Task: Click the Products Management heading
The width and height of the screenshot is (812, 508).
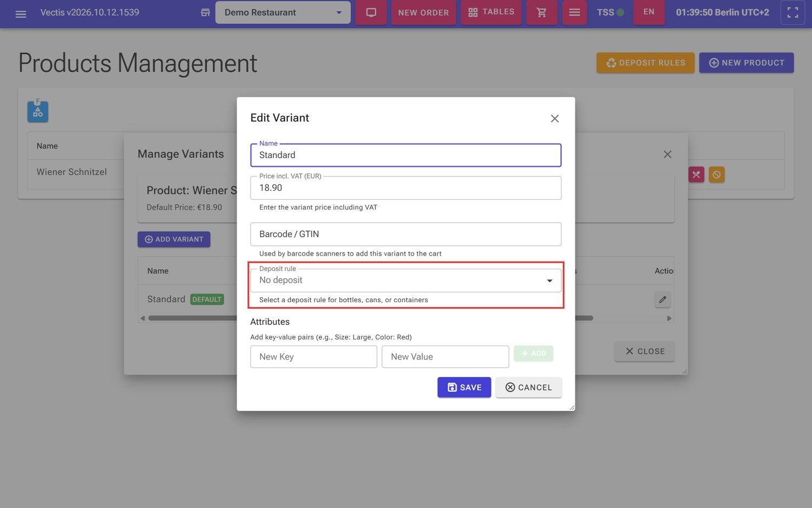Action: [137, 63]
